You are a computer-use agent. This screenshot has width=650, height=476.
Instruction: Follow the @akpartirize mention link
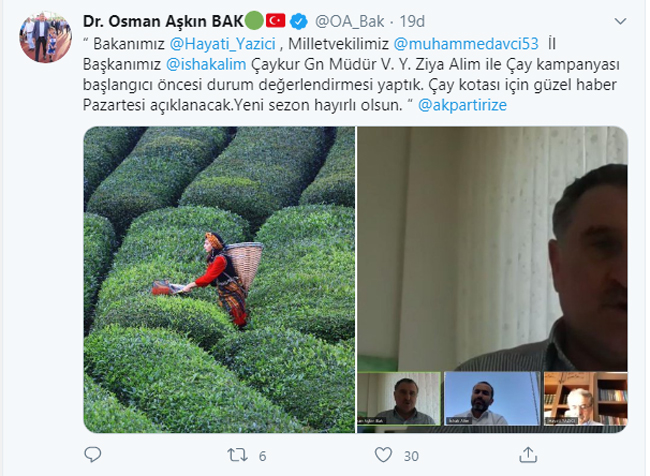(462, 105)
